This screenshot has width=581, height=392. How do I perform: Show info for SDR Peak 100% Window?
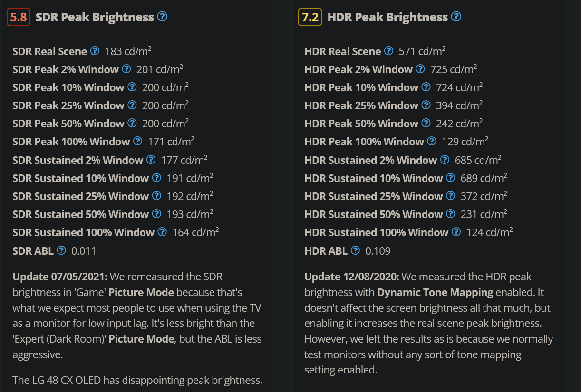[x=137, y=141]
